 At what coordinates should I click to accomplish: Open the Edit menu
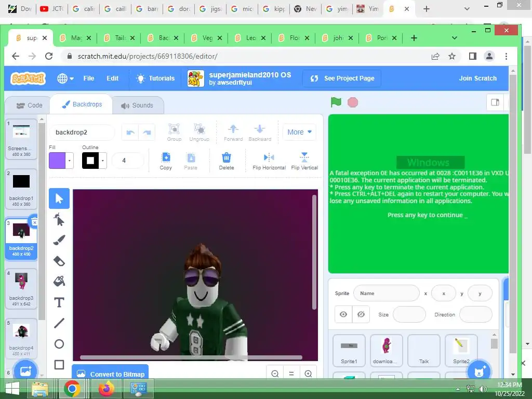[112, 78]
